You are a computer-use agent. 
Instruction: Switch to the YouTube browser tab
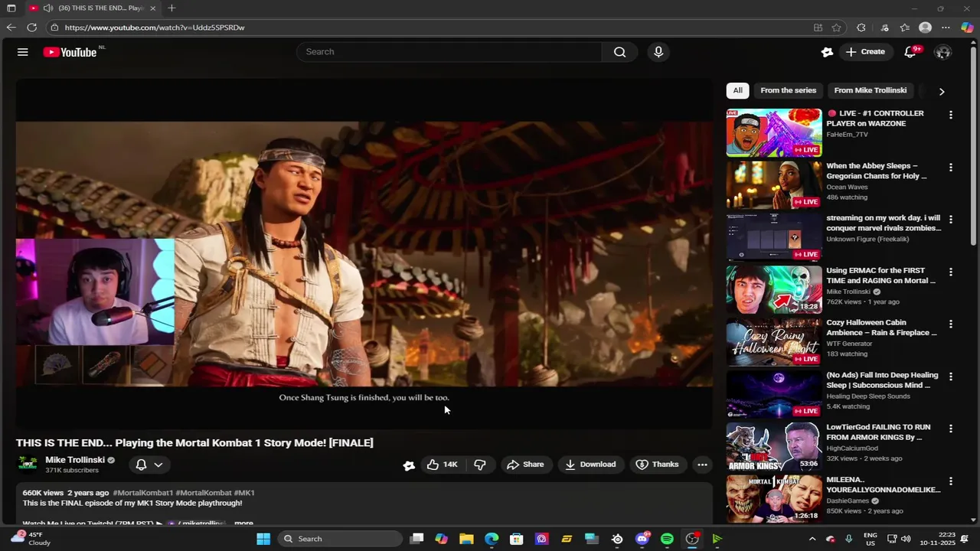point(93,8)
